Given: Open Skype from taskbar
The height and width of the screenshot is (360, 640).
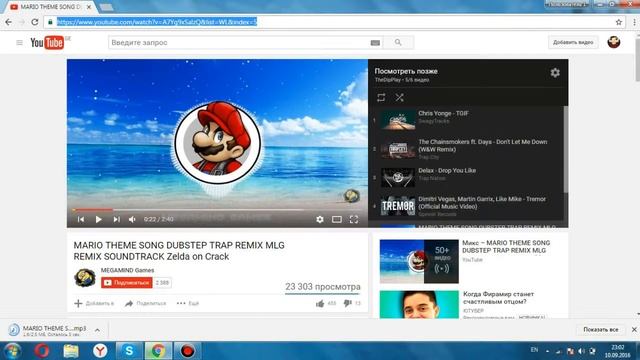Looking at the screenshot, I should click(x=129, y=351).
